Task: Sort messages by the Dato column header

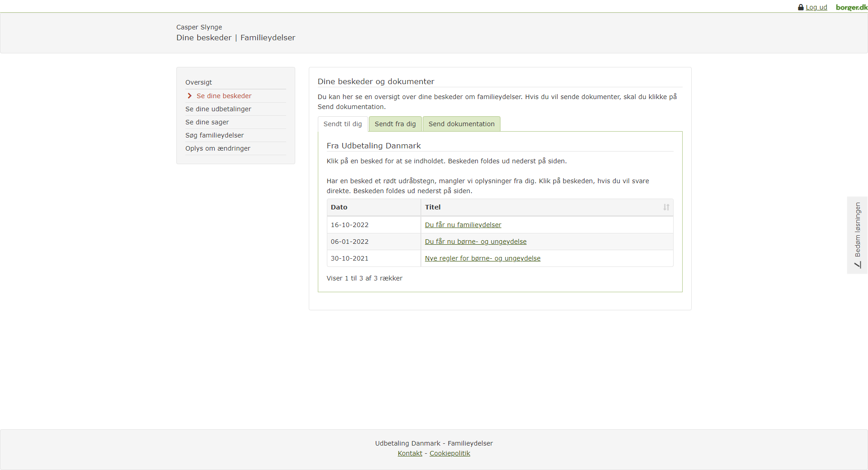Action: click(x=339, y=207)
